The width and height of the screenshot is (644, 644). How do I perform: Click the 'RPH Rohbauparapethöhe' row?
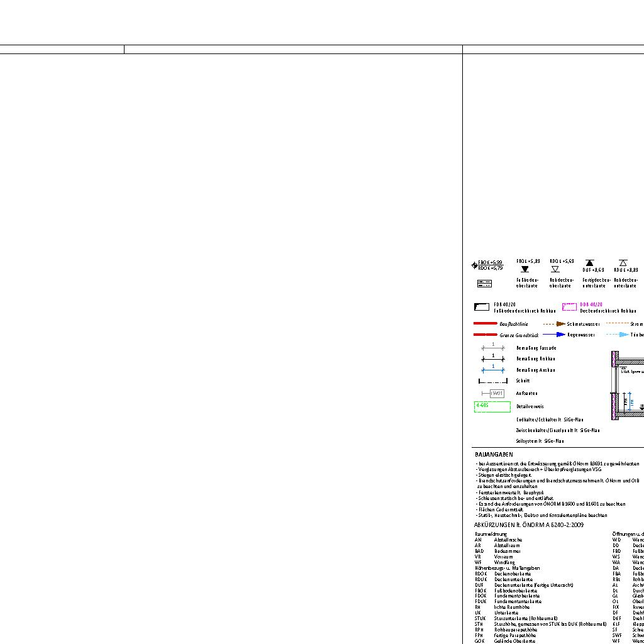506,629
